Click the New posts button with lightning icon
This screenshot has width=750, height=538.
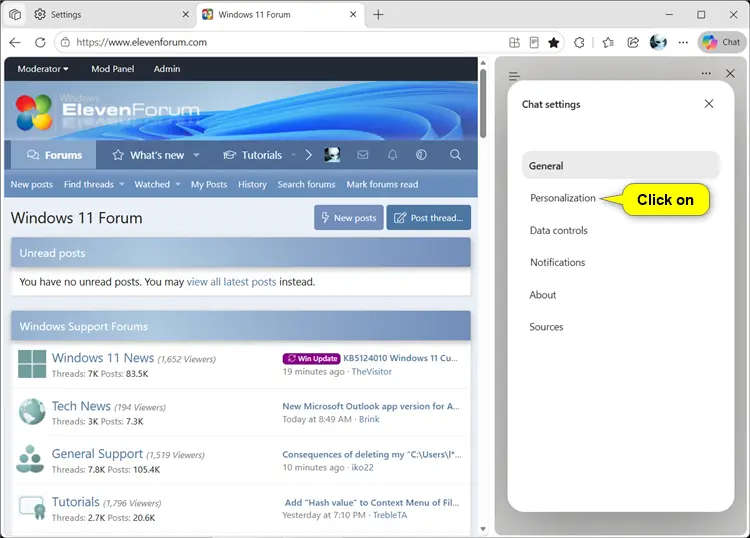tap(349, 218)
